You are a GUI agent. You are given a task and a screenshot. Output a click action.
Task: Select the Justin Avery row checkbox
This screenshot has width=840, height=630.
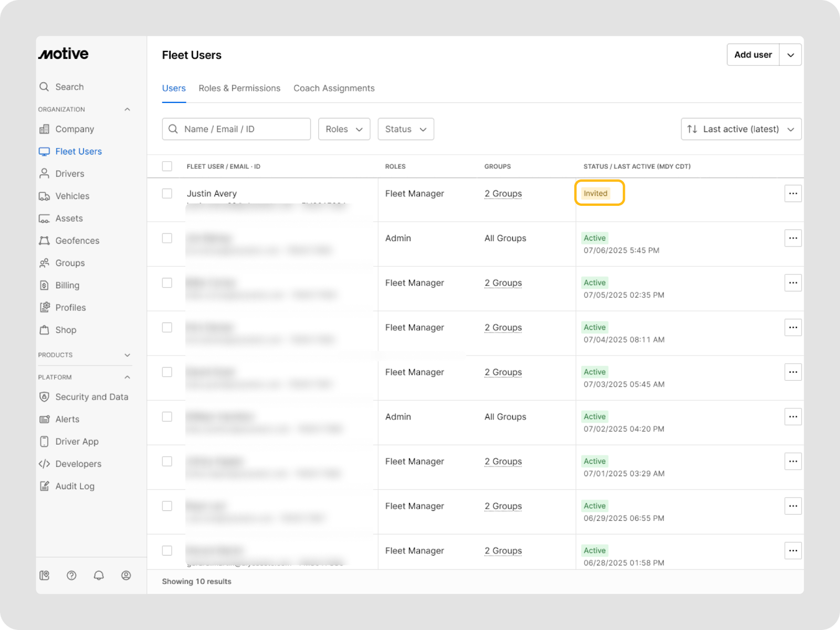coord(167,194)
